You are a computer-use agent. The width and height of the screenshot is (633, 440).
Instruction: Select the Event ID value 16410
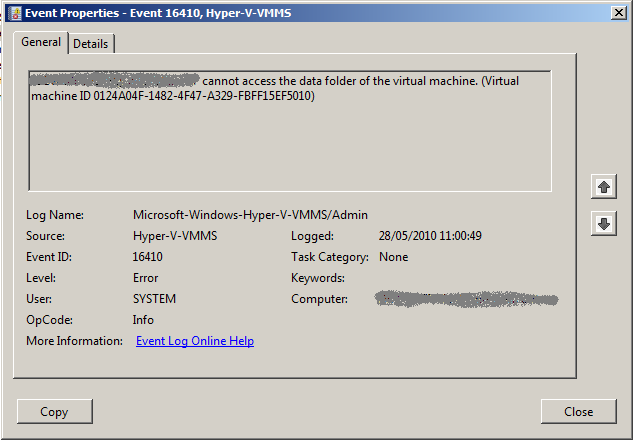(x=148, y=257)
